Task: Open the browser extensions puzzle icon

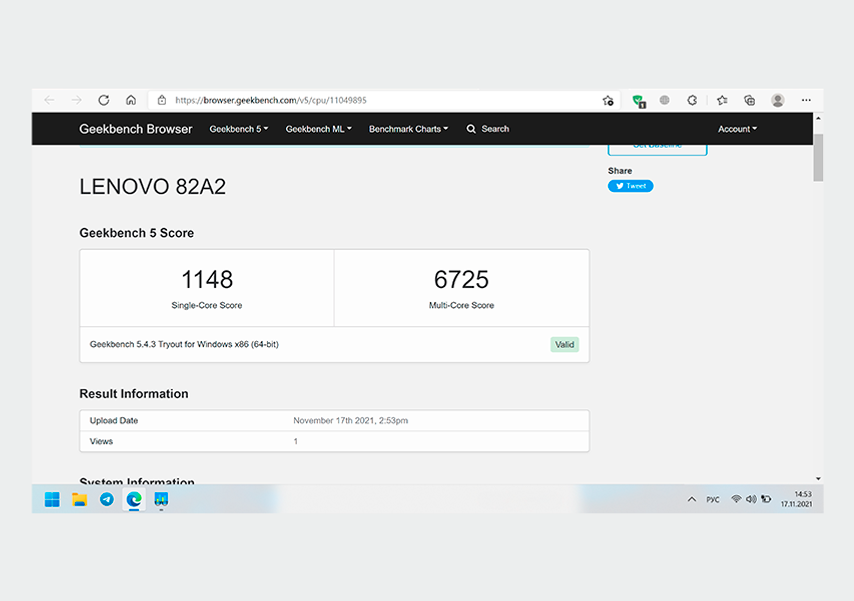Action: 692,100
